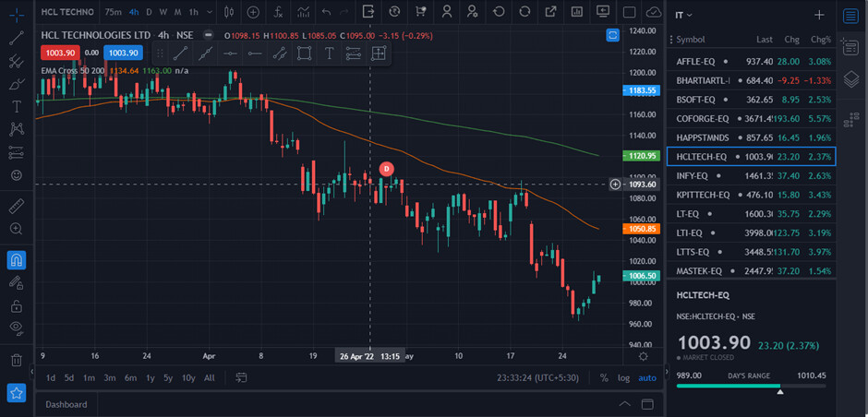Screen dimensions: 868x417
Task: Open the go-to-date calendar icon
Action: click(241, 377)
